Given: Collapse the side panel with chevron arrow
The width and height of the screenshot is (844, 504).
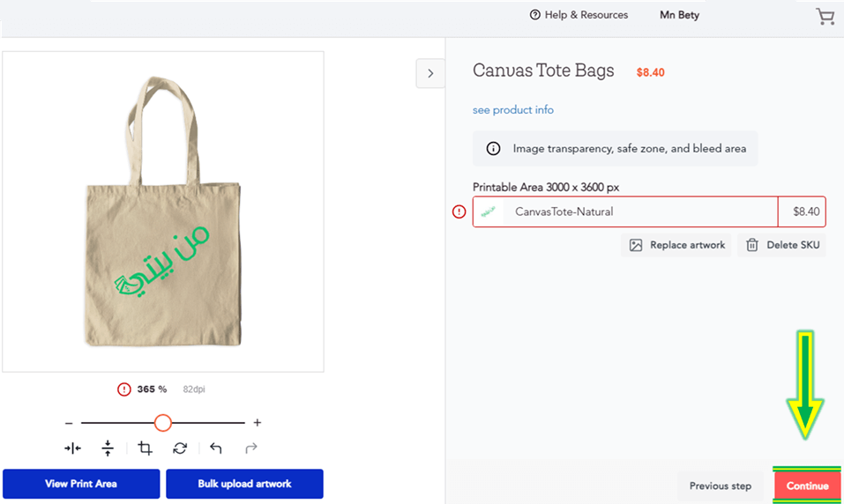Looking at the screenshot, I should tap(430, 74).
